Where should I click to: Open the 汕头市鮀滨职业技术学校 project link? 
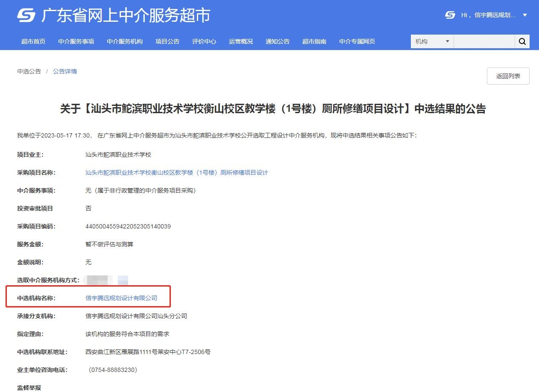coord(176,173)
